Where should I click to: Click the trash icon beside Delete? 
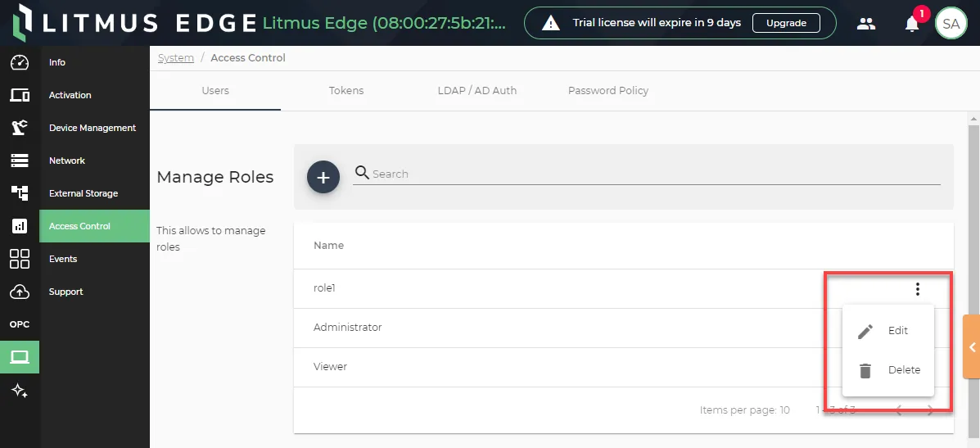865,370
